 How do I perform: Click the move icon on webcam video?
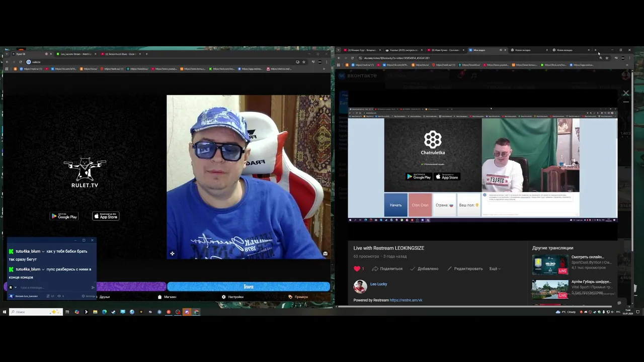(x=172, y=253)
